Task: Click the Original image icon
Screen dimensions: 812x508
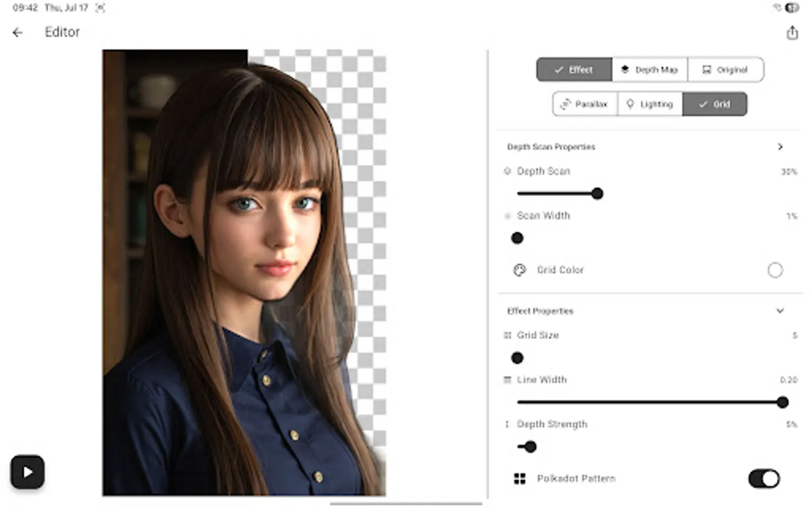Action: pos(705,69)
